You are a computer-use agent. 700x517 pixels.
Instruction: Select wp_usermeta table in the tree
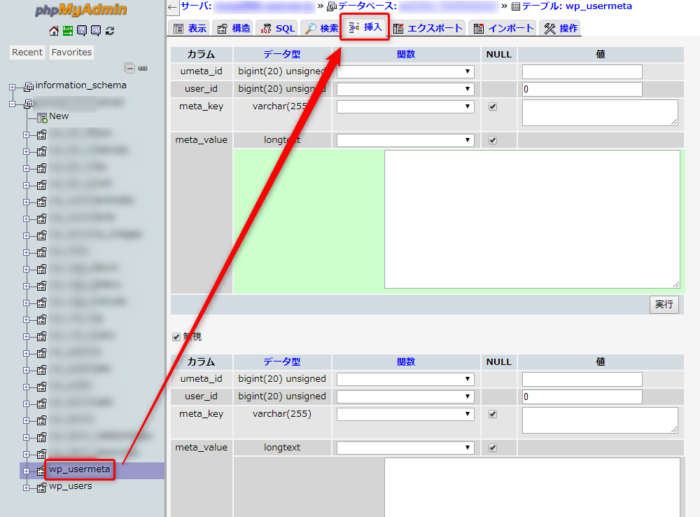click(x=80, y=469)
